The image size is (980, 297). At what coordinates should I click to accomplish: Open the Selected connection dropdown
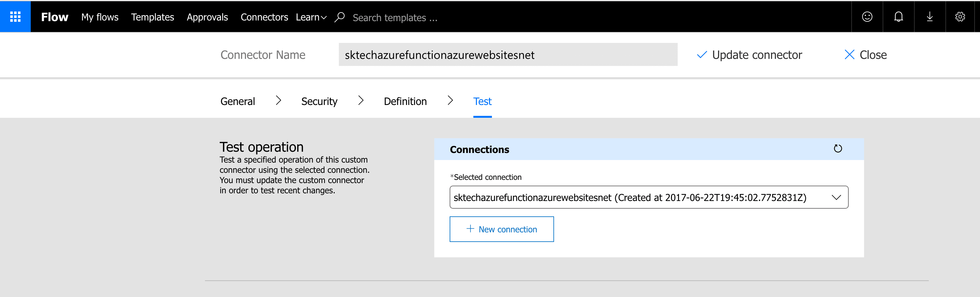coord(649,197)
